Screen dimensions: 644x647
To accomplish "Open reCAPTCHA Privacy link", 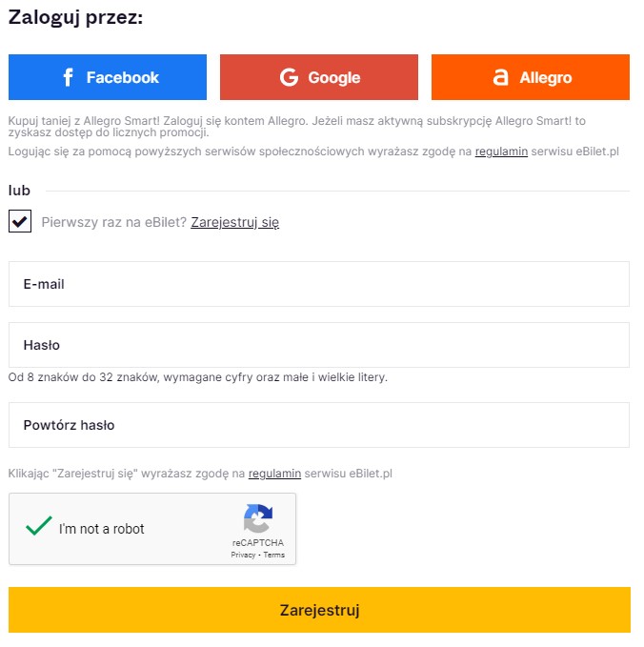I will (243, 555).
